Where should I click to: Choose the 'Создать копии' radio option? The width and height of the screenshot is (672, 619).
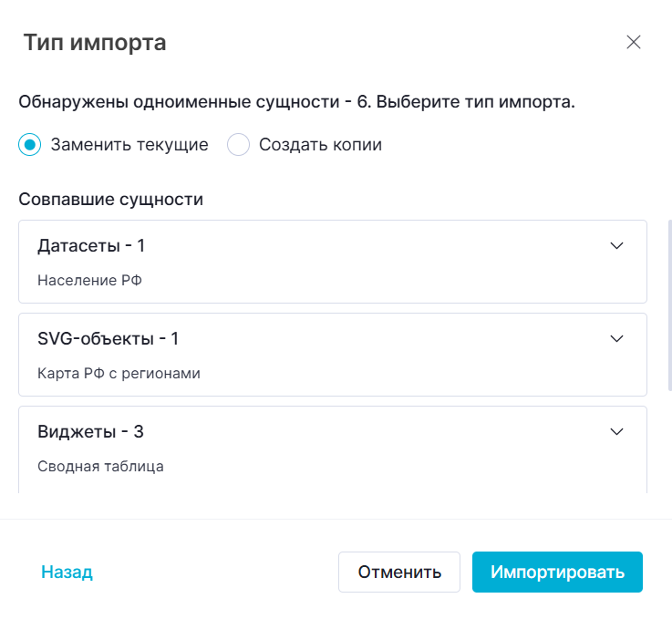pyautogui.click(x=238, y=145)
